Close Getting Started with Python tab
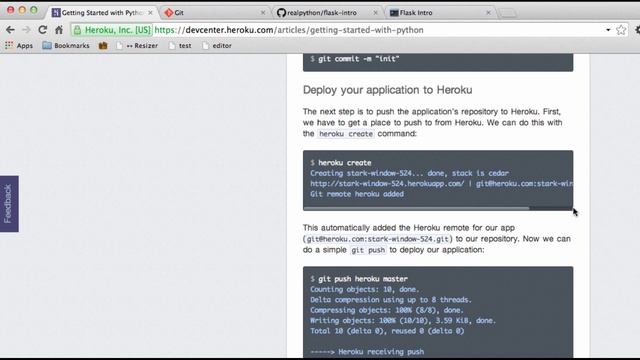This screenshot has width=640, height=360. click(x=150, y=13)
